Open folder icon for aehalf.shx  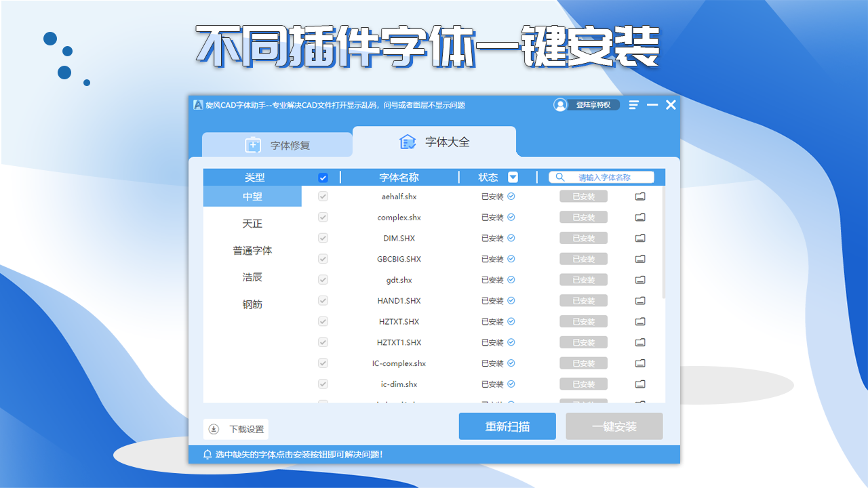[640, 197]
